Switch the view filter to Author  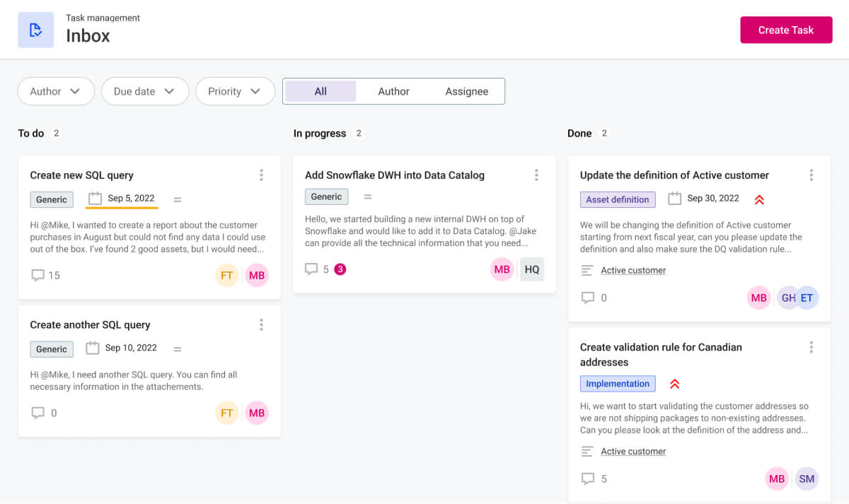pyautogui.click(x=393, y=91)
